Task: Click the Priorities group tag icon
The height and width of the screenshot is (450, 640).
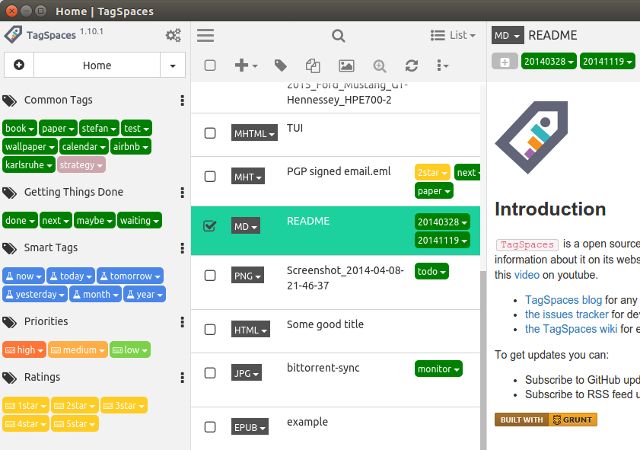Action: coord(9,322)
